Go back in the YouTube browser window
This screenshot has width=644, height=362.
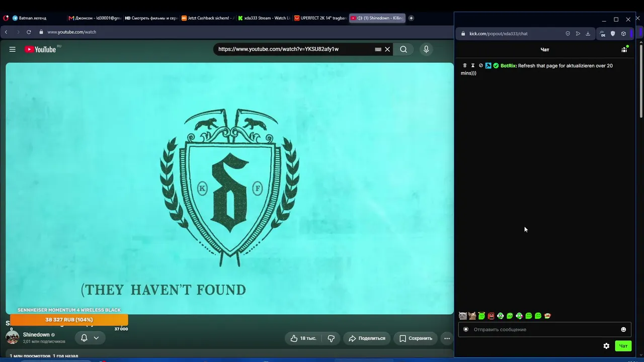(x=6, y=32)
